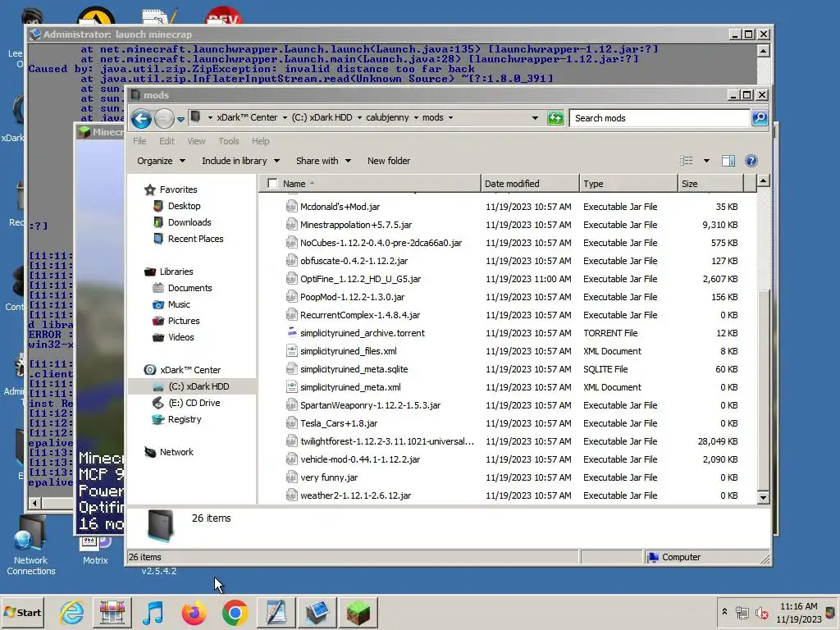Image resolution: width=840 pixels, height=630 pixels.
Task: Click the Change your view icon
Action: pyautogui.click(x=687, y=161)
